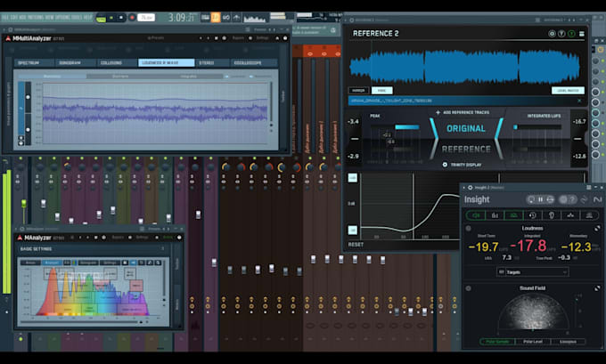
Task: Open MMultiAnalyzer Presets menu
Action: [x=155, y=38]
